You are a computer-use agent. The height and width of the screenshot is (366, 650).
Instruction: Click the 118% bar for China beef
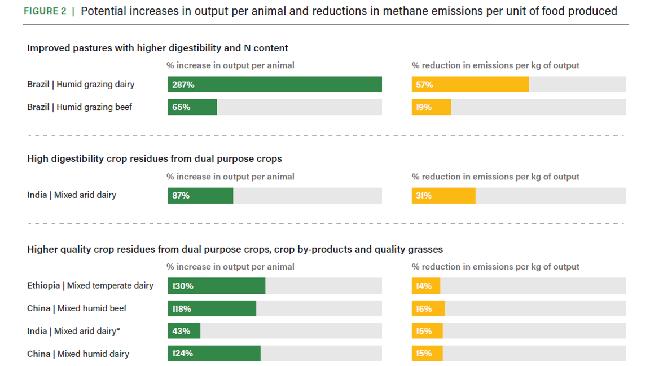pos(212,309)
